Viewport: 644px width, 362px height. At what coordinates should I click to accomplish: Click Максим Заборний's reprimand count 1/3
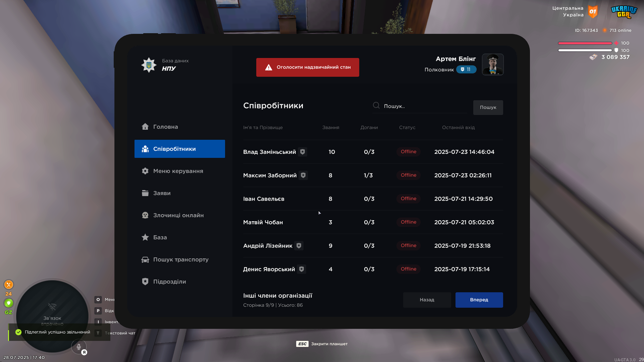369,175
